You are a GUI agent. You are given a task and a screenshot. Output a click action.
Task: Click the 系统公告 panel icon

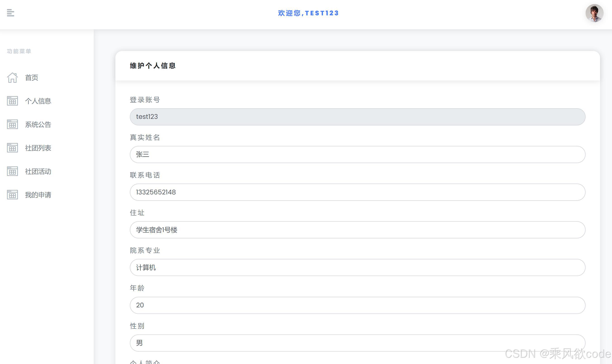click(12, 124)
